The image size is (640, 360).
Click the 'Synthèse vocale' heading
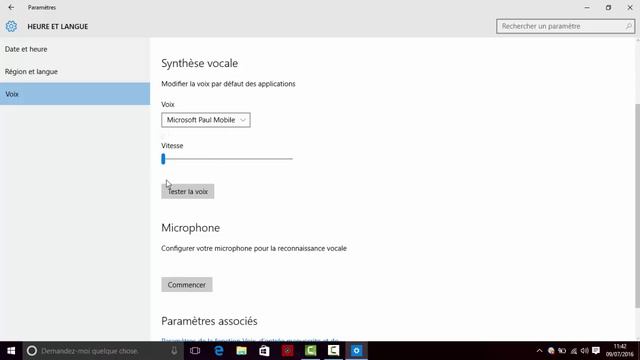200,63
